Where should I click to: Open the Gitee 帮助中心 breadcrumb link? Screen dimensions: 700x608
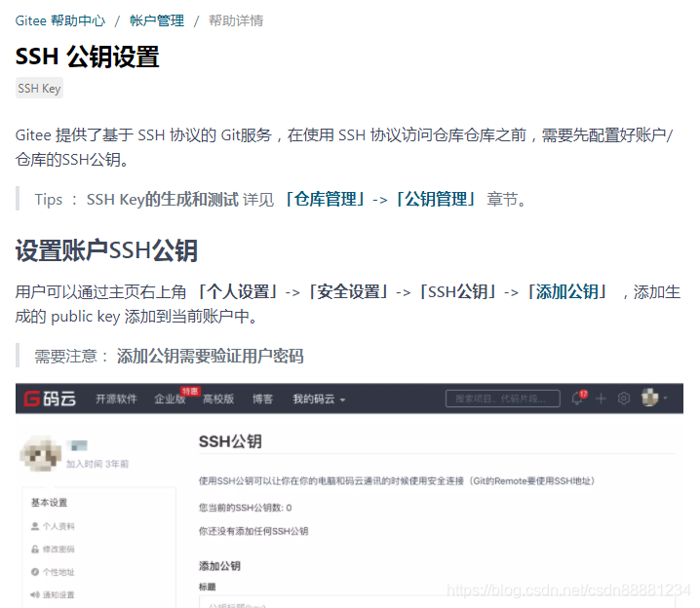(x=60, y=20)
